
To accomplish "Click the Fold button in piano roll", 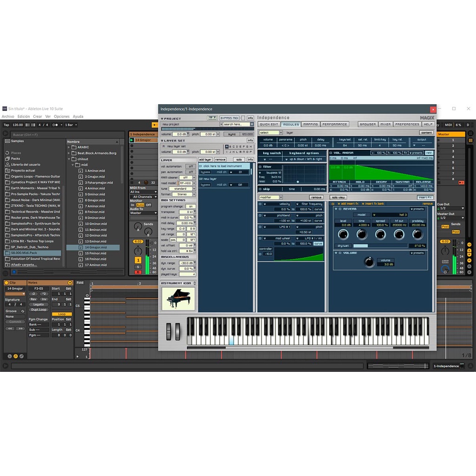I will pyautogui.click(x=80, y=283).
